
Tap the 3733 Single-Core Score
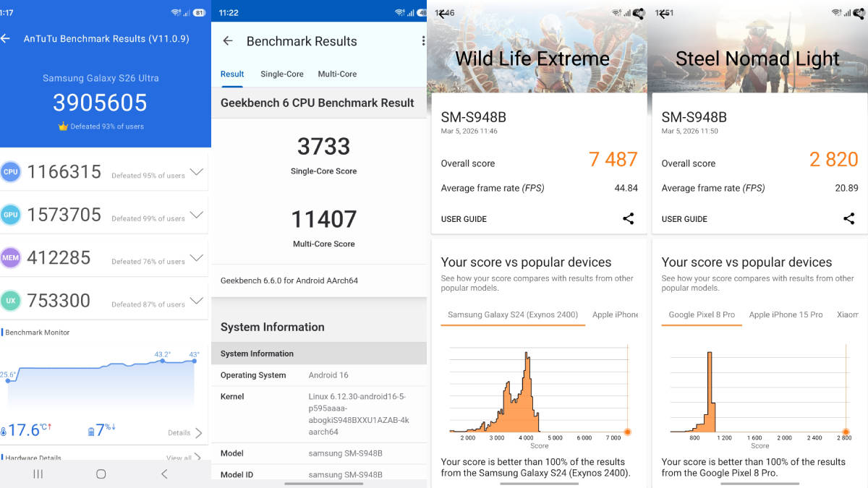pos(323,147)
